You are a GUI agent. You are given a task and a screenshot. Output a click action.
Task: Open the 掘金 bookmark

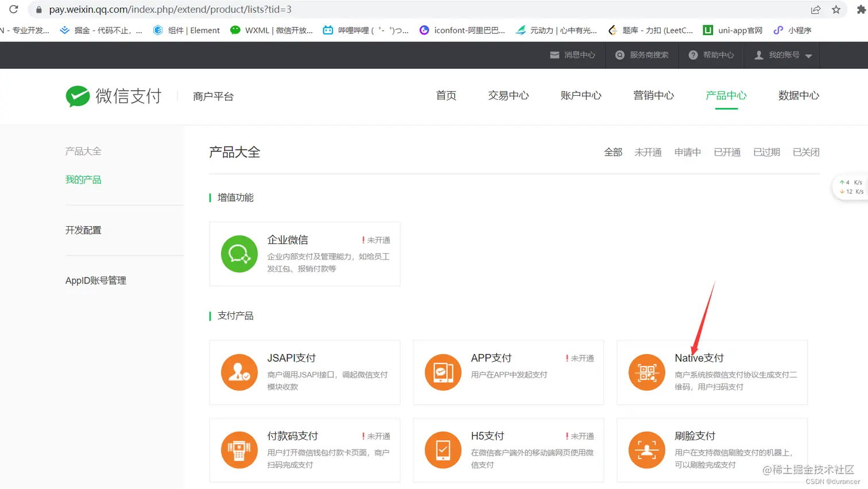[100, 30]
